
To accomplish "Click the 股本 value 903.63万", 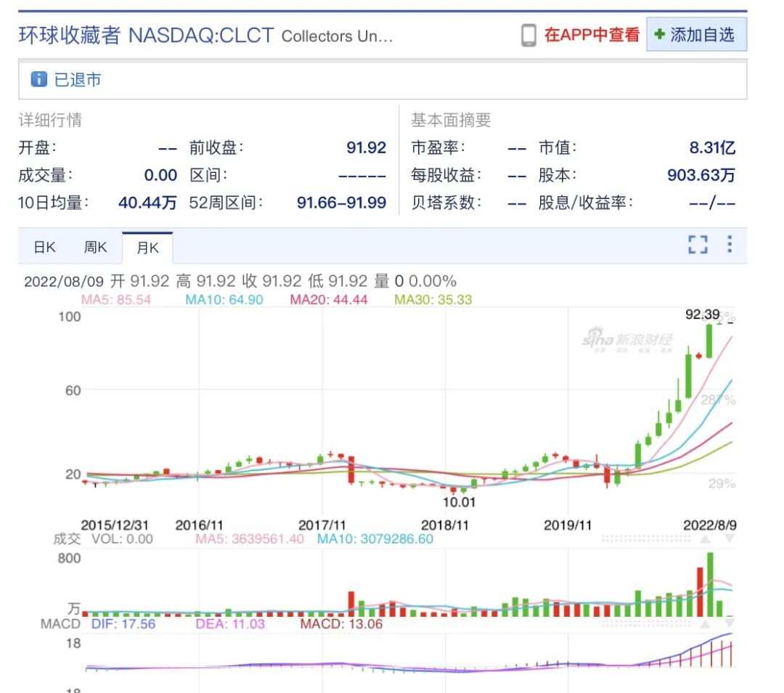I will 701,175.
